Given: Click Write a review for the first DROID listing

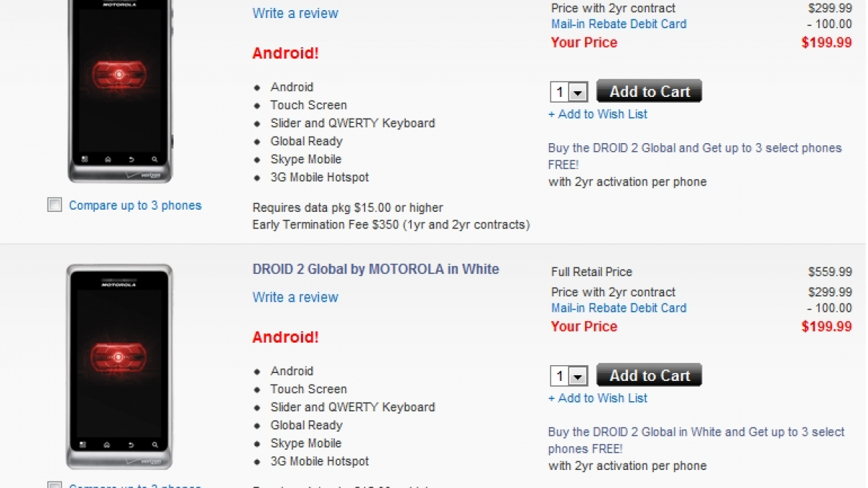Looking at the screenshot, I should [295, 13].
